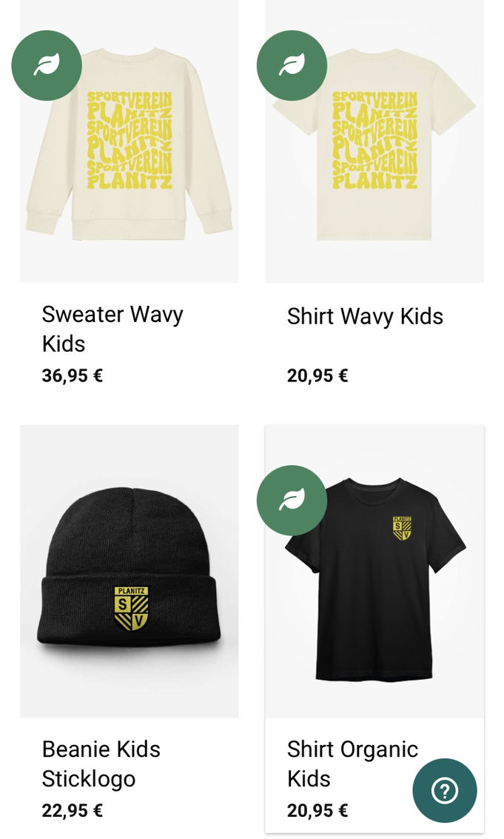Click the yellow wavy Sportverein Planitz print on the sweater
Screen dimensions: 504x839
click(x=130, y=138)
